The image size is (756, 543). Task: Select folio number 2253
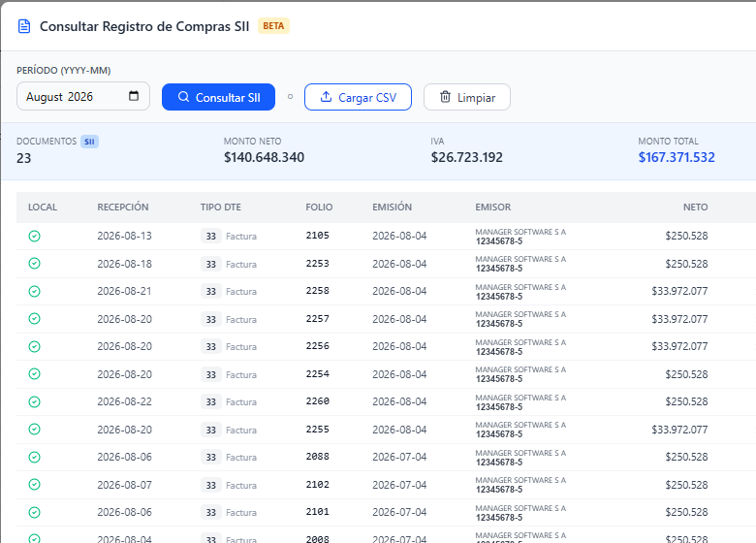coord(318,264)
